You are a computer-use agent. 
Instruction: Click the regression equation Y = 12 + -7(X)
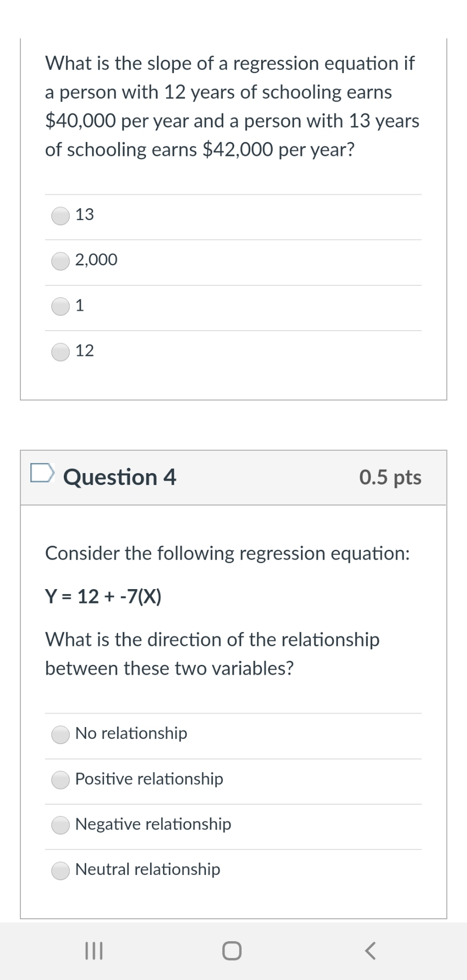coord(103,596)
